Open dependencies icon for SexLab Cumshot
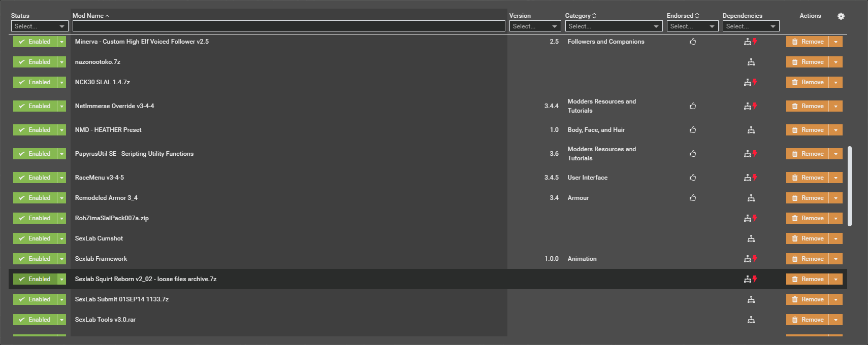The height and width of the screenshot is (345, 868). (x=751, y=238)
